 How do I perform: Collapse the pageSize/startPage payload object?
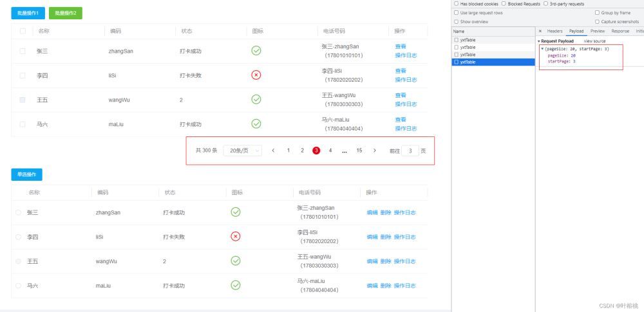point(542,49)
